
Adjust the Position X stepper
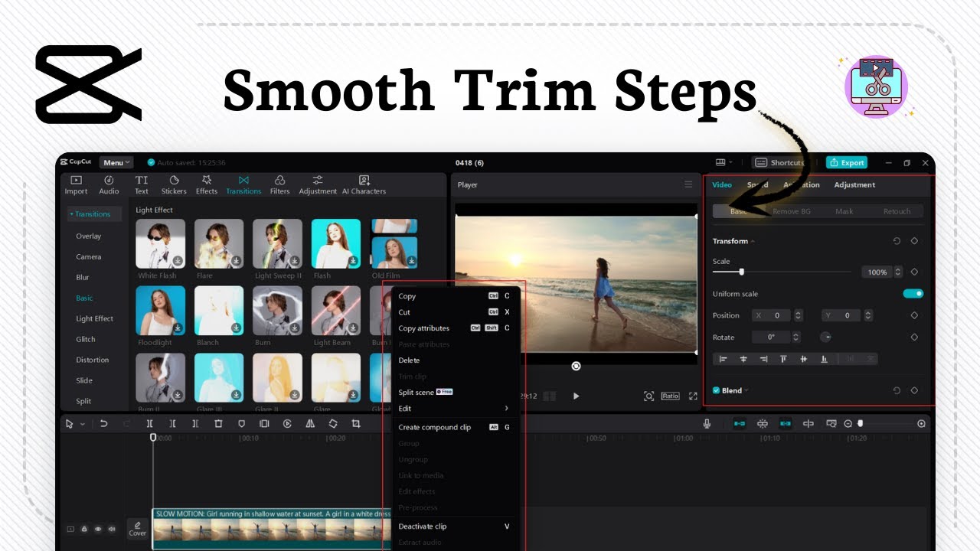799,315
